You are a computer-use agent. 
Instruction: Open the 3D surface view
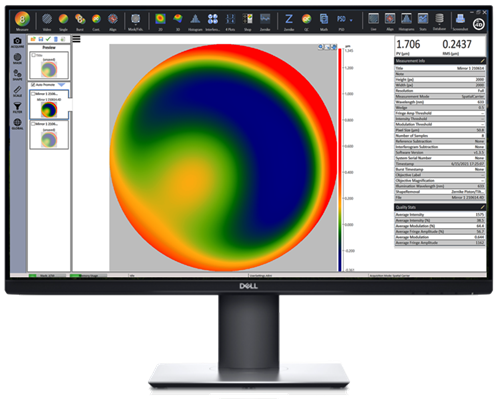click(x=178, y=21)
